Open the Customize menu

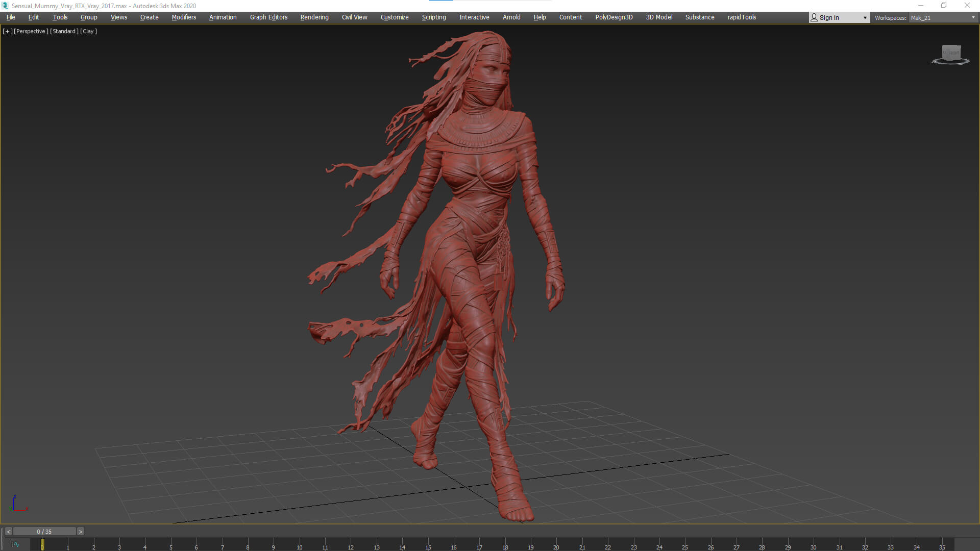coord(395,17)
